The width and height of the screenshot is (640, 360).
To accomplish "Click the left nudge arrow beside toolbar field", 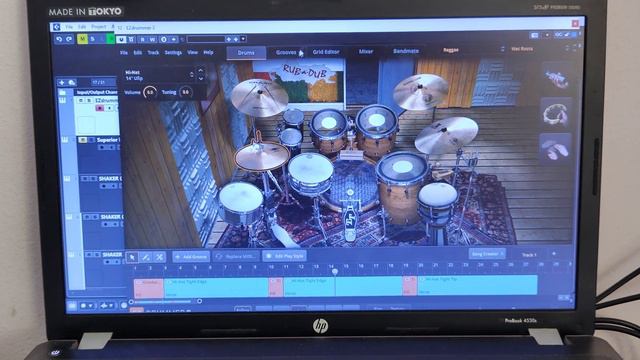I will 229,39.
